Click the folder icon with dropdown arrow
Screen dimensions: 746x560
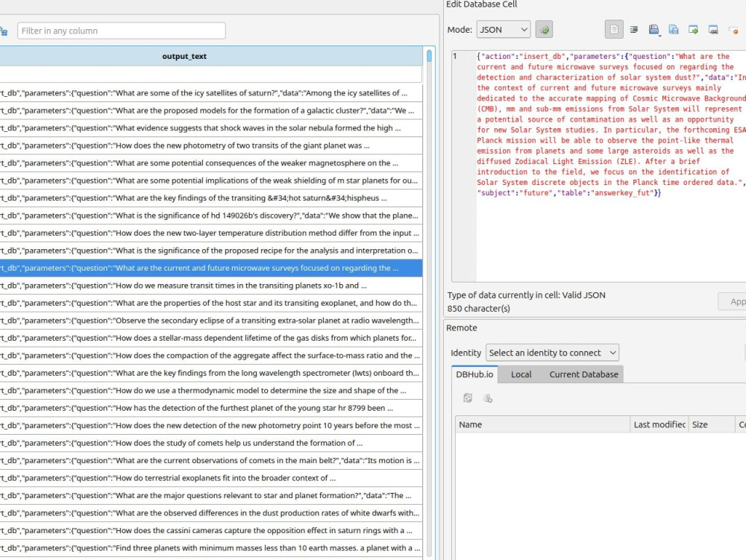coord(654,30)
